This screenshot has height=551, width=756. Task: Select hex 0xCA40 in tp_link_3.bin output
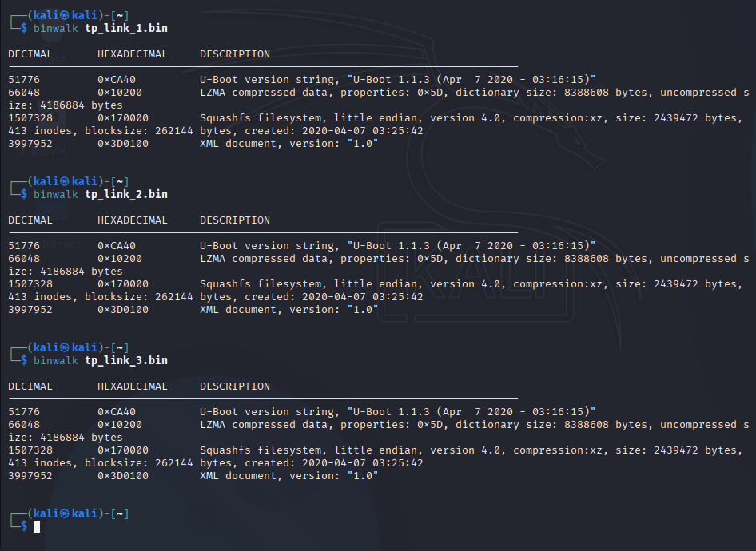click(x=117, y=412)
